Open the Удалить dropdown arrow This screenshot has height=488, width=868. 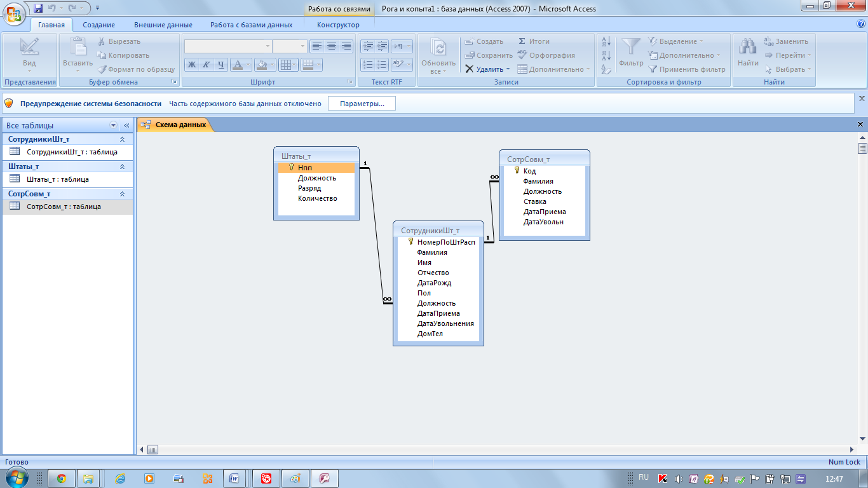point(508,69)
